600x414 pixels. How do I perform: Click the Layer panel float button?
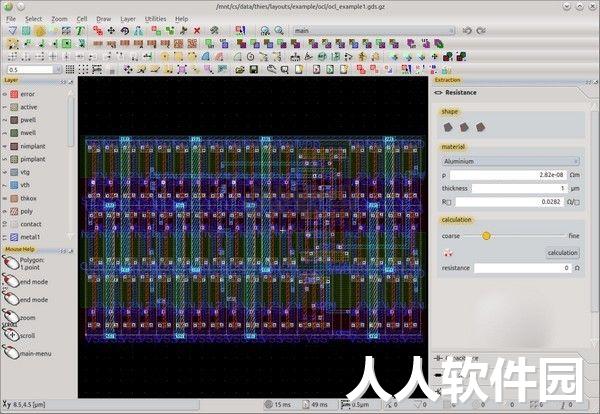(x=63, y=82)
